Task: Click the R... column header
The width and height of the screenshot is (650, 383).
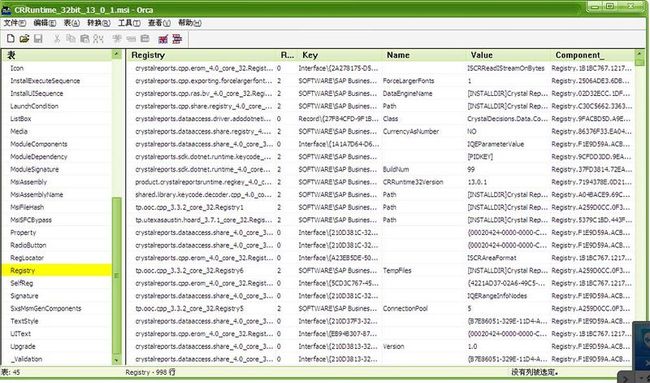Action: 288,55
